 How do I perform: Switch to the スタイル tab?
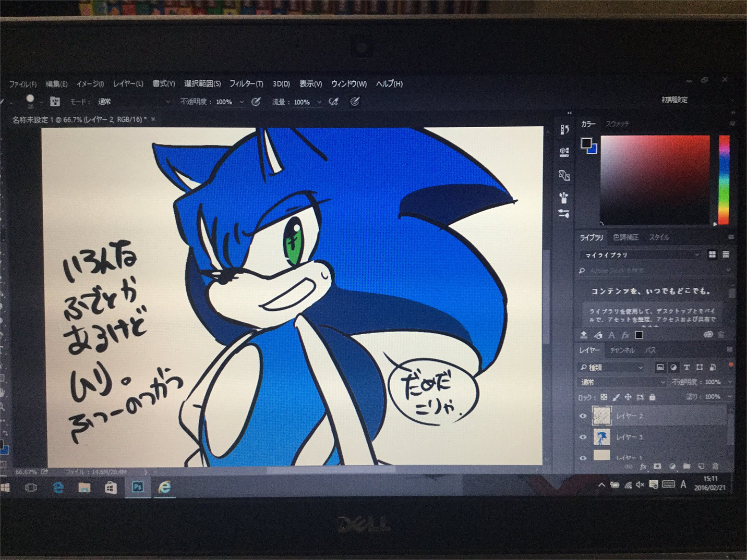659,237
